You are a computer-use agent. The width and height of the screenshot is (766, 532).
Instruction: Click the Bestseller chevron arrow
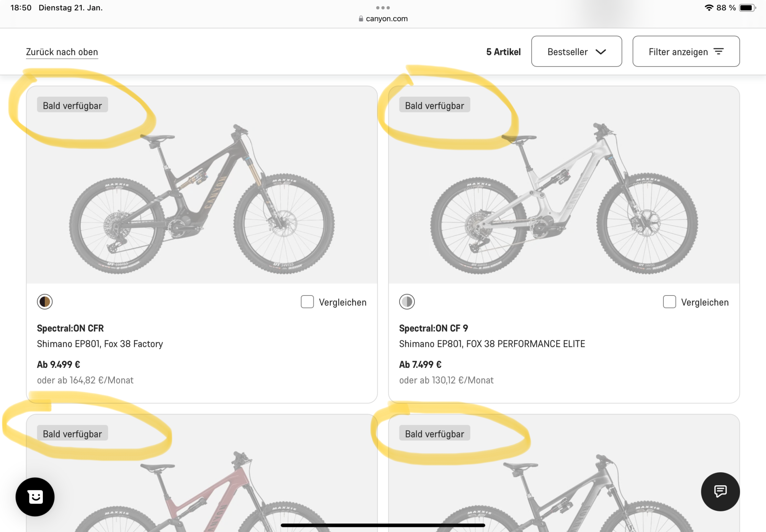pos(601,52)
